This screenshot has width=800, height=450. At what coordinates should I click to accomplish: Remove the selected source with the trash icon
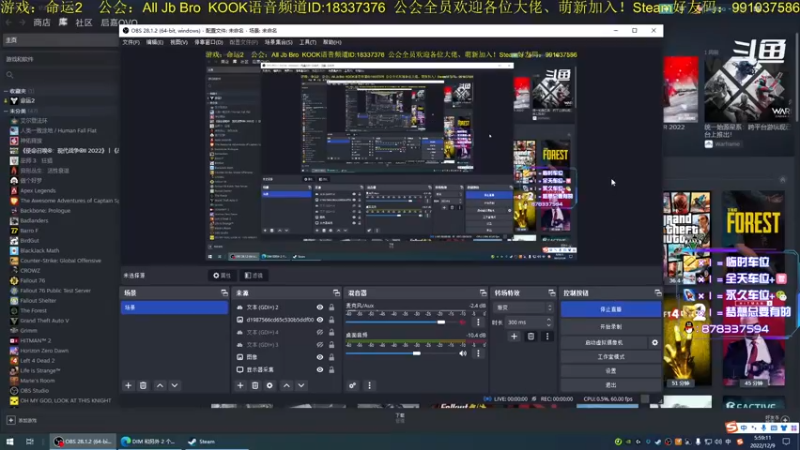255,386
